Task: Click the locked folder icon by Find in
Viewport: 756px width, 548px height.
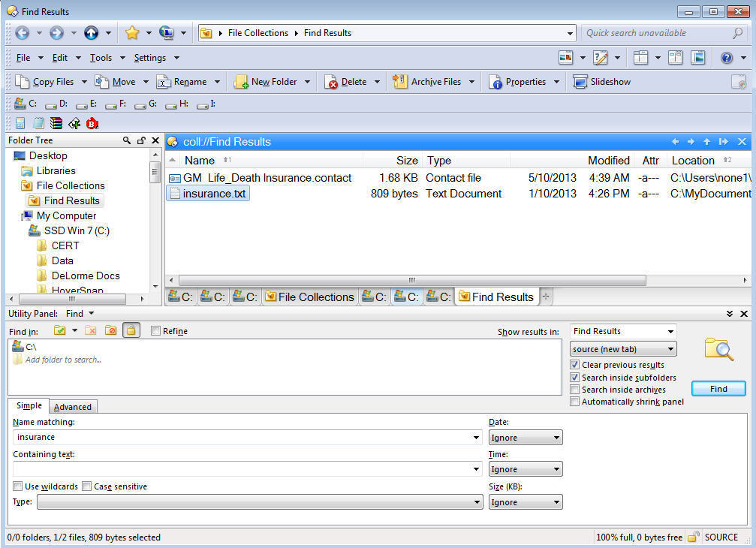Action: point(131,330)
